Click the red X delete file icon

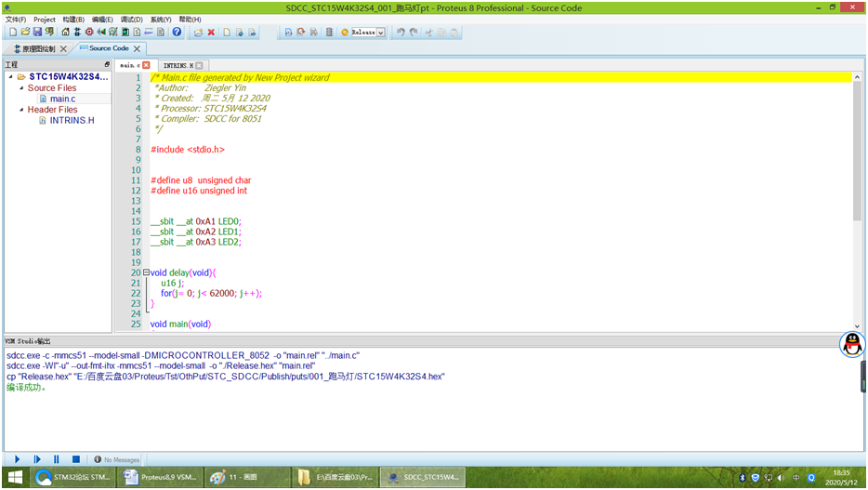[211, 32]
